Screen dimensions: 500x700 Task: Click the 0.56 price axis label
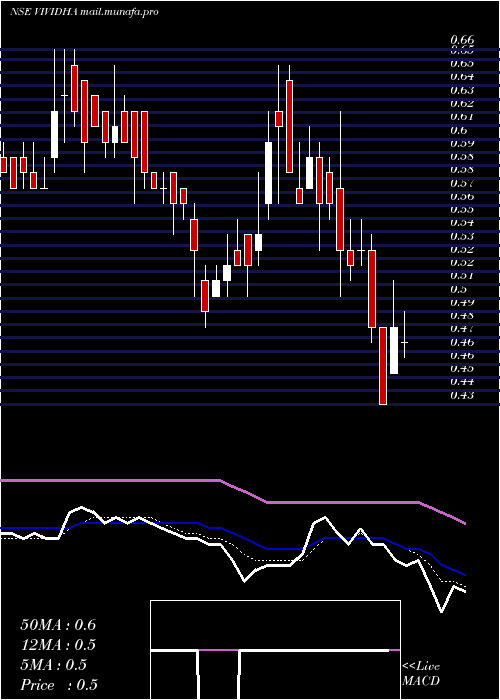click(462, 196)
